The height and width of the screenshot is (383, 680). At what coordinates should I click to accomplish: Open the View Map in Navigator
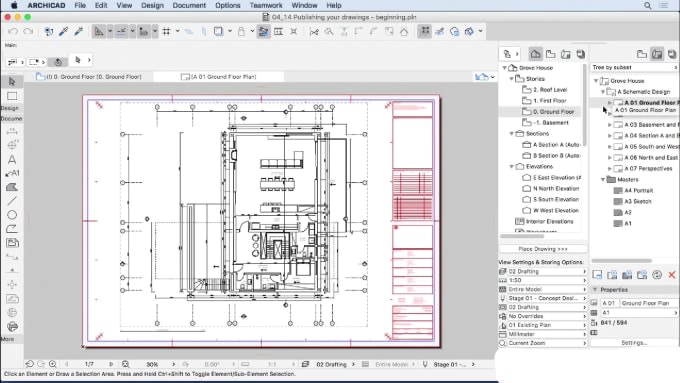coord(551,54)
